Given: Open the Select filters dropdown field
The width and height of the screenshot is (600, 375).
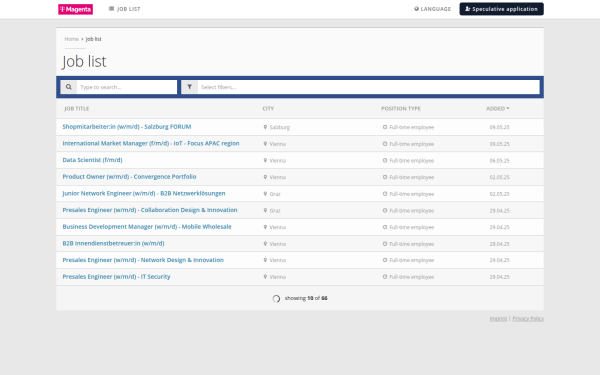Looking at the screenshot, I should (x=368, y=87).
